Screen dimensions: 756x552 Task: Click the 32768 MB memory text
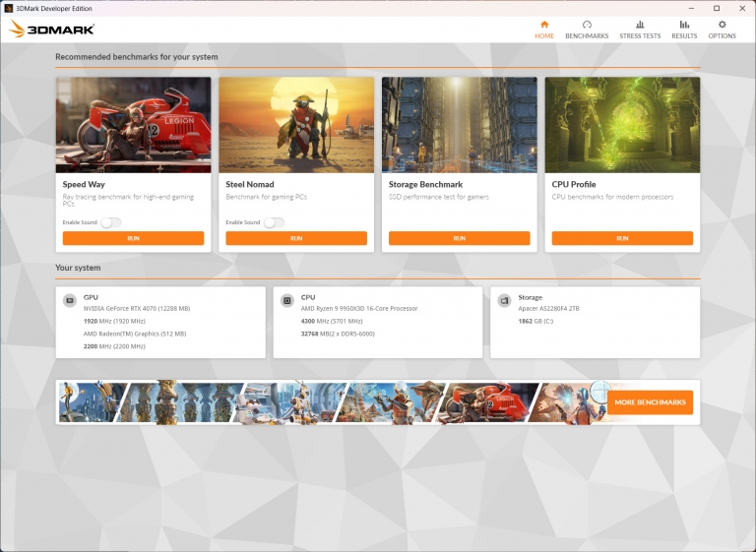tap(338, 334)
